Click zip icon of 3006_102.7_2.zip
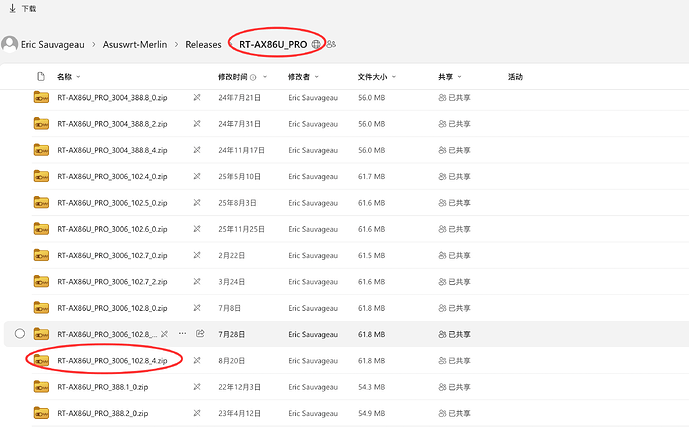689x428 pixels. pyautogui.click(x=41, y=281)
